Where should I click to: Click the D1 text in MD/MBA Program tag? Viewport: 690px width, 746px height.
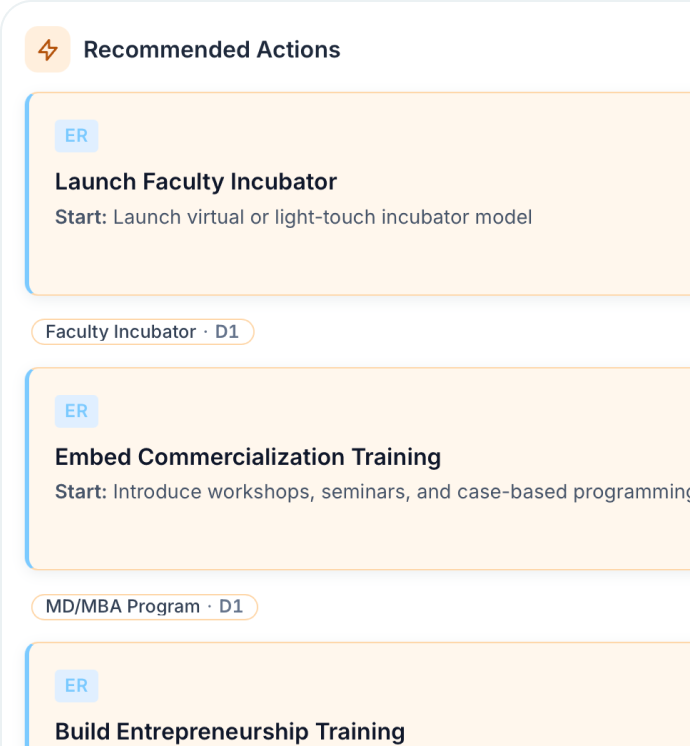pyautogui.click(x=231, y=607)
